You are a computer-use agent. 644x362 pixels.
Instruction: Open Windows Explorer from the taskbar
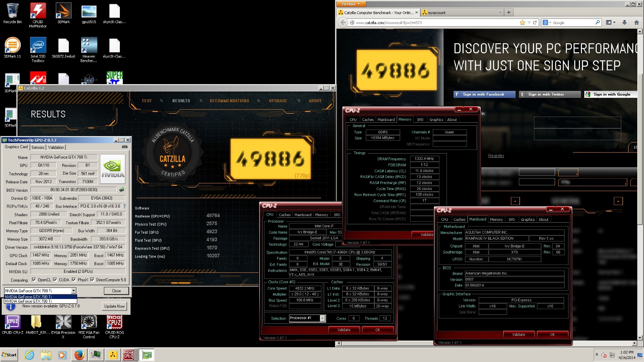click(x=46, y=355)
